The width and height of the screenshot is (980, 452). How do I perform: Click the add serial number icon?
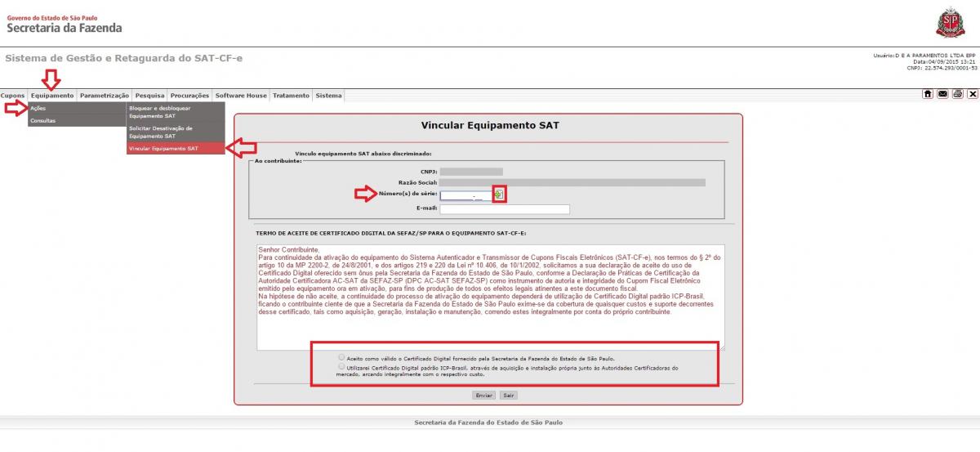click(x=499, y=194)
